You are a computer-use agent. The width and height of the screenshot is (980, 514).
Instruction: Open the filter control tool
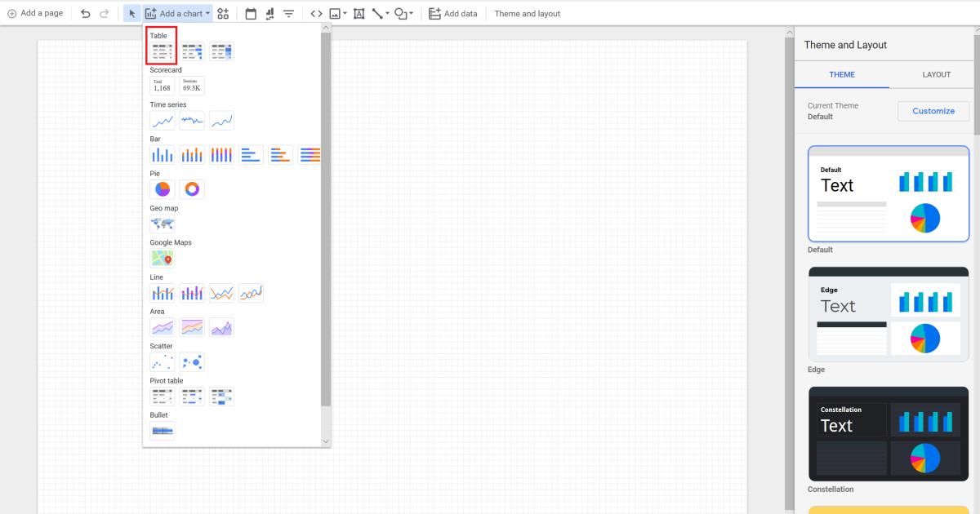[287, 13]
